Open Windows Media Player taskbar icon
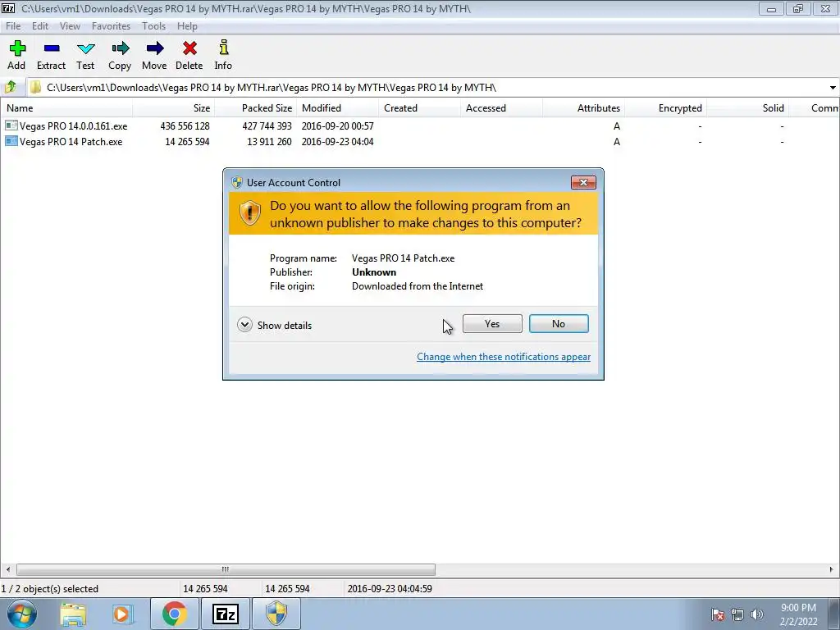Image resolution: width=840 pixels, height=630 pixels. pos(123,614)
